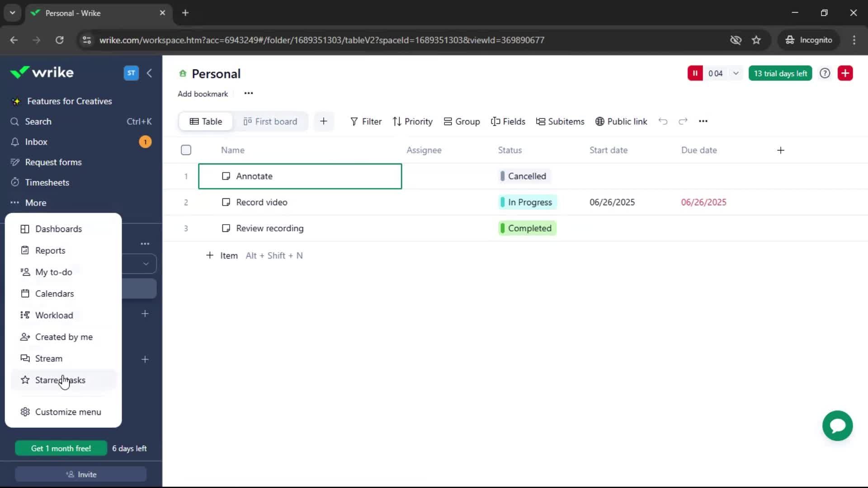Open Request forms
The image size is (868, 488).
tap(53, 162)
